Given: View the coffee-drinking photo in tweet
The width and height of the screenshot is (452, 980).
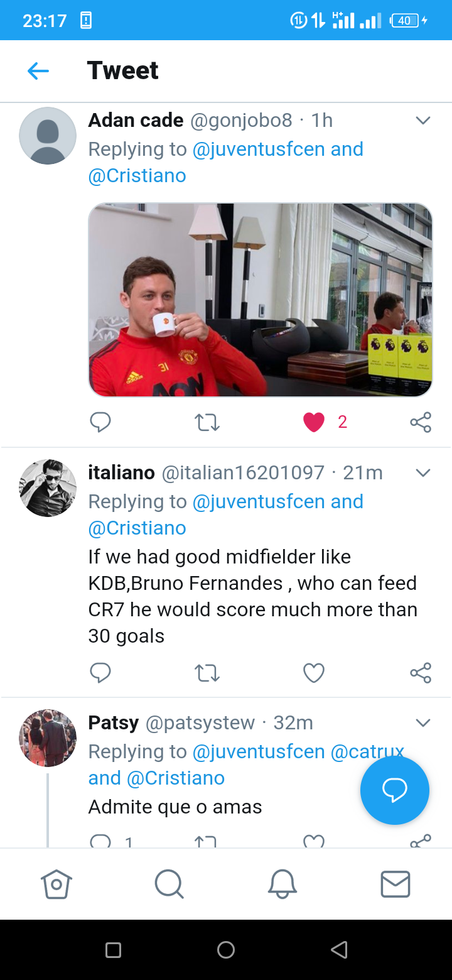Looking at the screenshot, I should 261,300.
